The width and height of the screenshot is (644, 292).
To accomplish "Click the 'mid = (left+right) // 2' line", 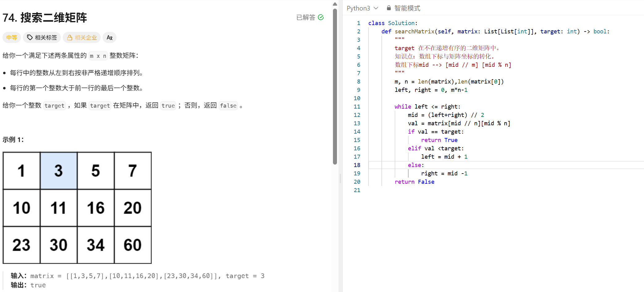I will click(446, 115).
